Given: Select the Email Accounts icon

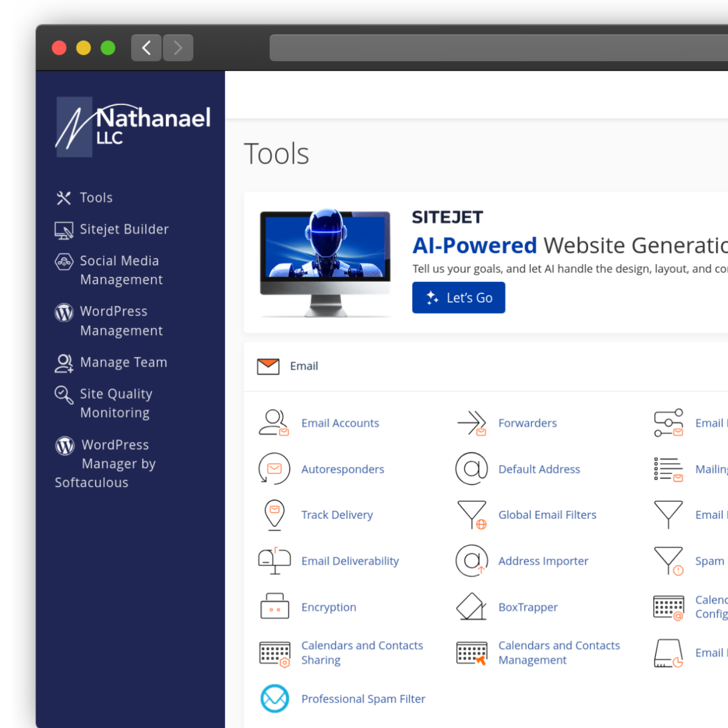Looking at the screenshot, I should click(274, 423).
